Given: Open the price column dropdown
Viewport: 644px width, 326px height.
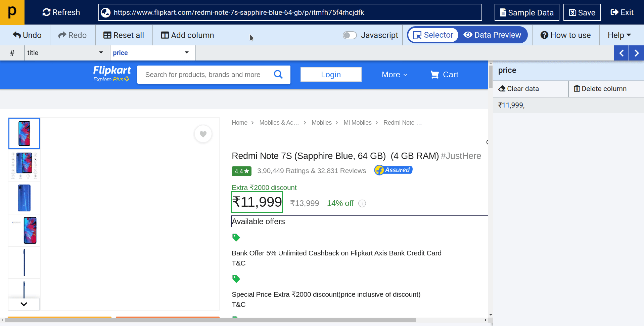Looking at the screenshot, I should pyautogui.click(x=186, y=53).
